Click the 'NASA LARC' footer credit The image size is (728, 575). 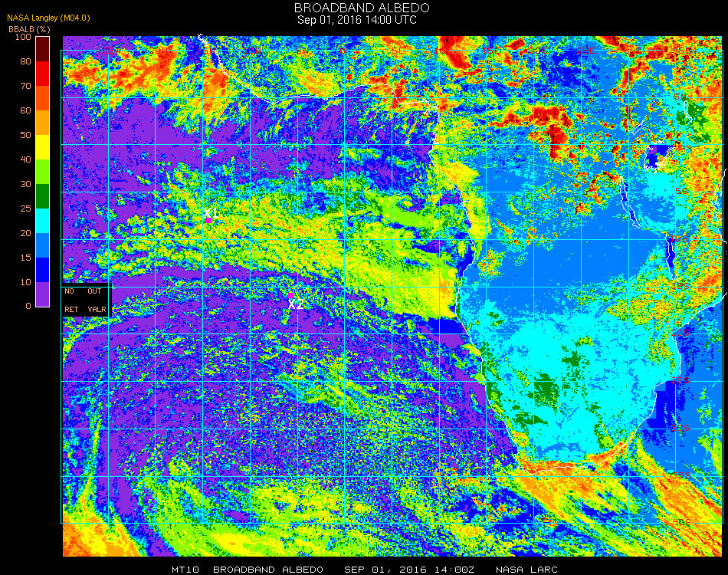[526, 570]
